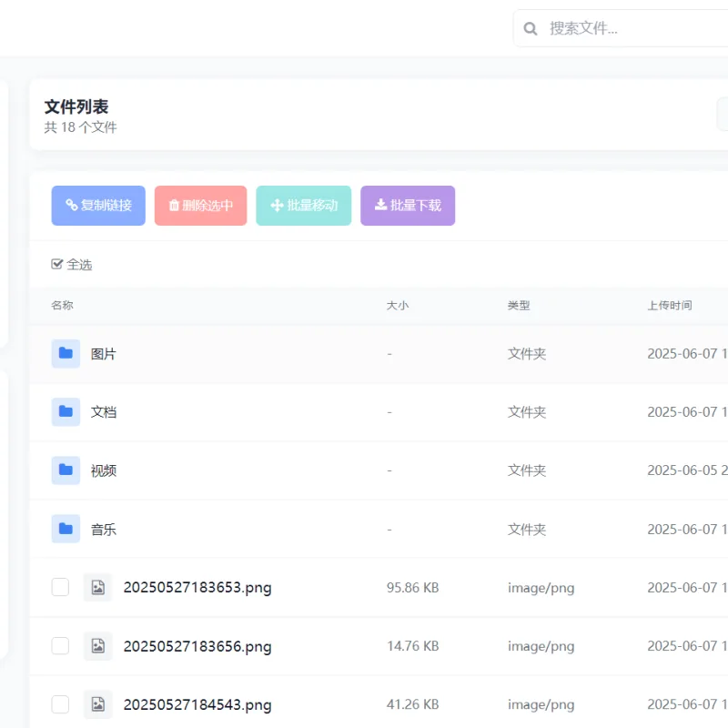Open file 20250527183653.png
Image resolution: width=728 pixels, height=728 pixels.
197,588
